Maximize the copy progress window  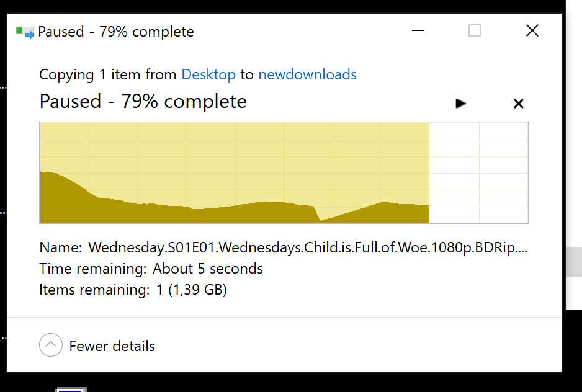(x=475, y=30)
